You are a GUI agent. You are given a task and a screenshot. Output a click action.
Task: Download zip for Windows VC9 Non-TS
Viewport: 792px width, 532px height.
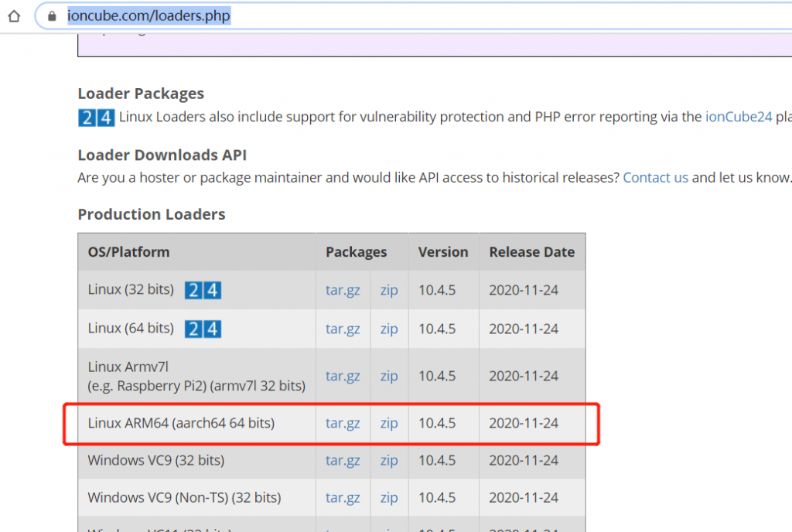click(389, 497)
